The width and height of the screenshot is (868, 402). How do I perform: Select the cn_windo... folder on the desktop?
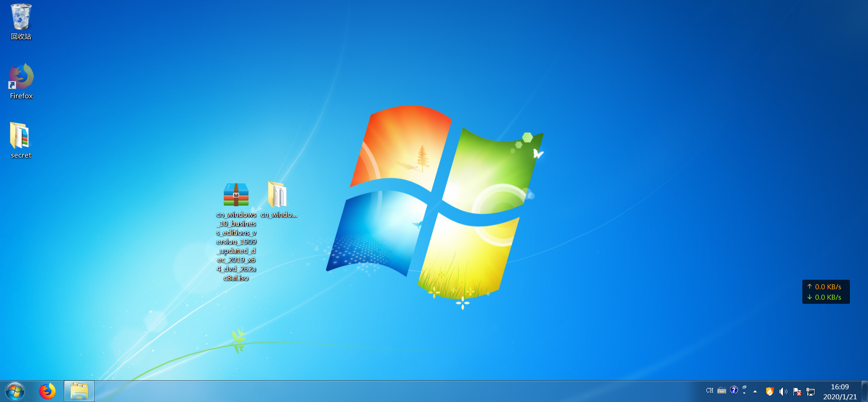coord(278,200)
